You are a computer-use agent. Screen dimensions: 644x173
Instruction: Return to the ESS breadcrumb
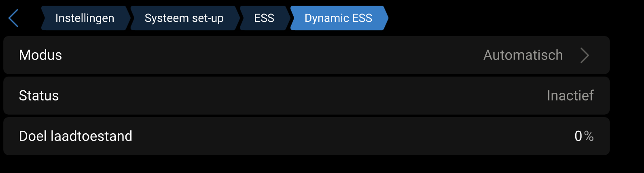coord(264,18)
